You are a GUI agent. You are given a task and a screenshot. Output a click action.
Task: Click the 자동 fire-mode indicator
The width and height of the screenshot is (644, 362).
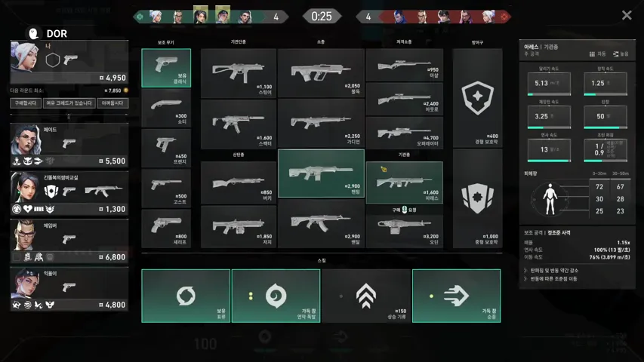(598, 54)
